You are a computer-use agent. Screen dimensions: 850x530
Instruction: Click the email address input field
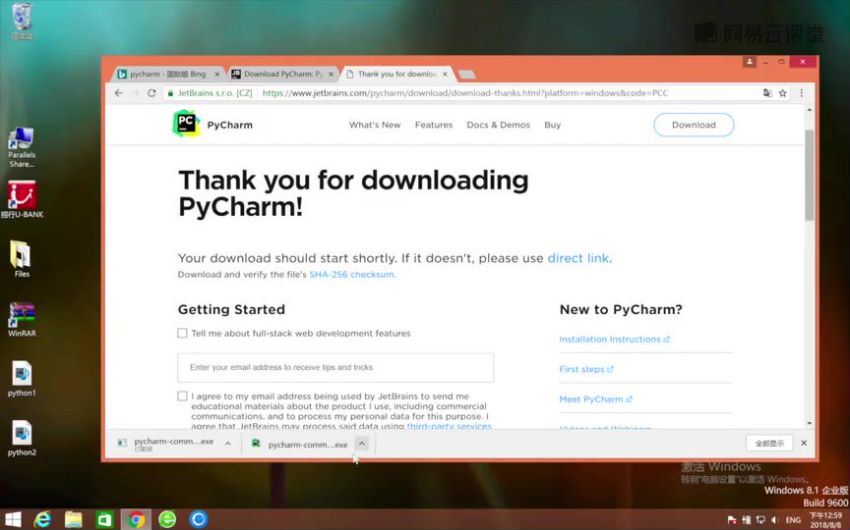336,367
